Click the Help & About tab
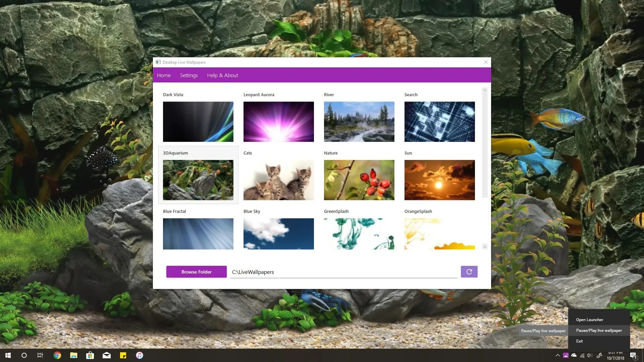This screenshot has width=644, height=362. (222, 75)
